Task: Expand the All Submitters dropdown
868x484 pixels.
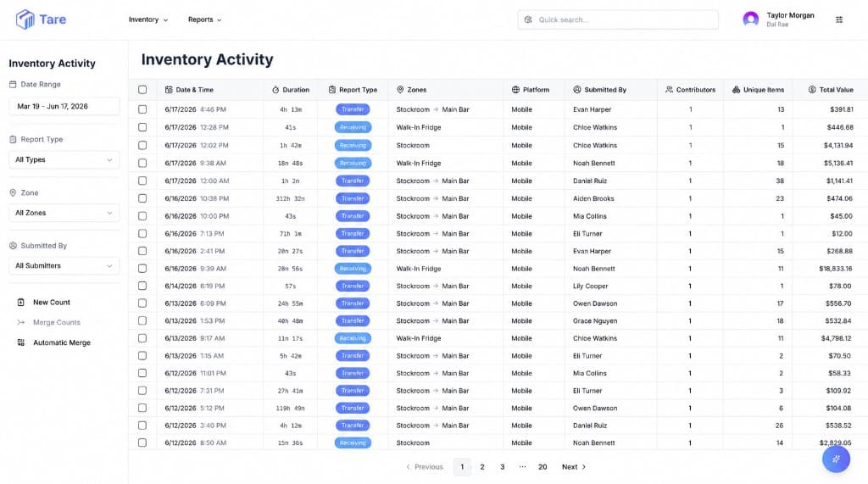Action: (x=64, y=266)
